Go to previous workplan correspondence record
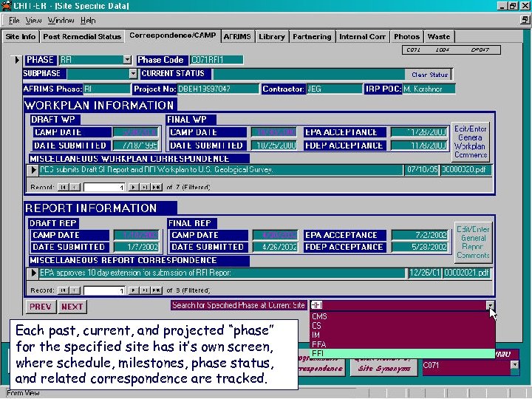Screen dimensions: 532x399 tap(75, 187)
